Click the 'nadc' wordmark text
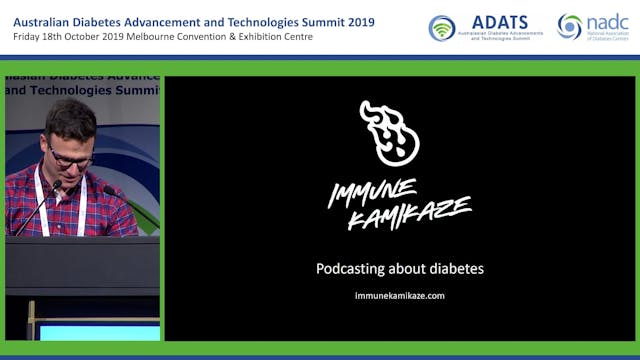Image resolution: width=640 pixels, height=360 pixels. (607, 22)
